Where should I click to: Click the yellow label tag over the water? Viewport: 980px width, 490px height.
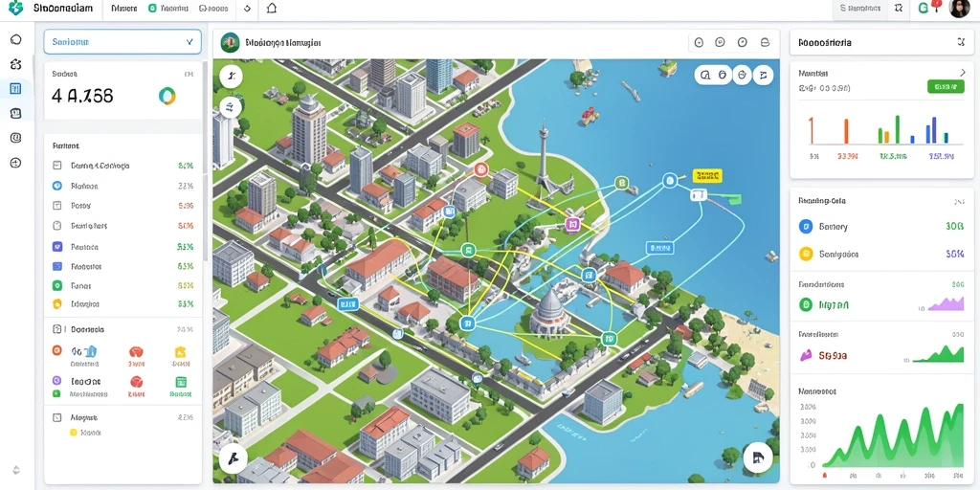707,176
